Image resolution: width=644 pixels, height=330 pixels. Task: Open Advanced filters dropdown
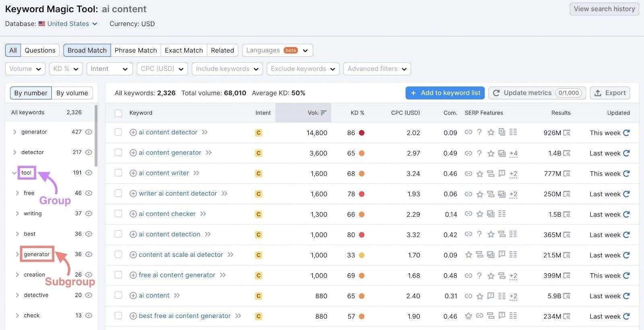(x=377, y=69)
